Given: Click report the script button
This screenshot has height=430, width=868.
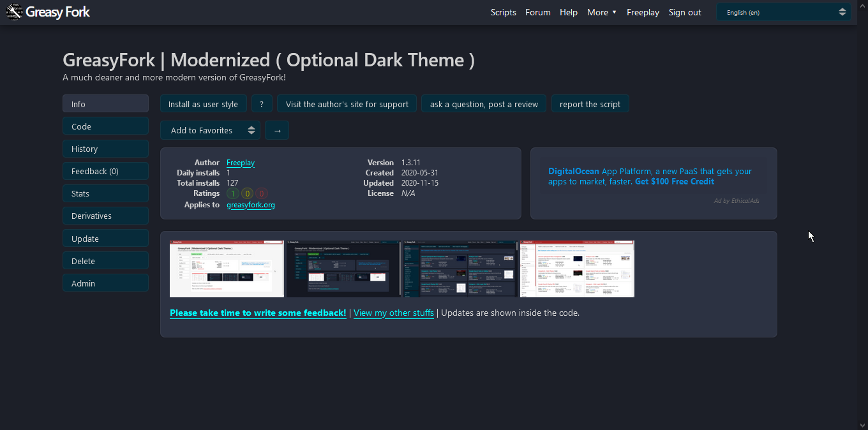Looking at the screenshot, I should tap(590, 104).
